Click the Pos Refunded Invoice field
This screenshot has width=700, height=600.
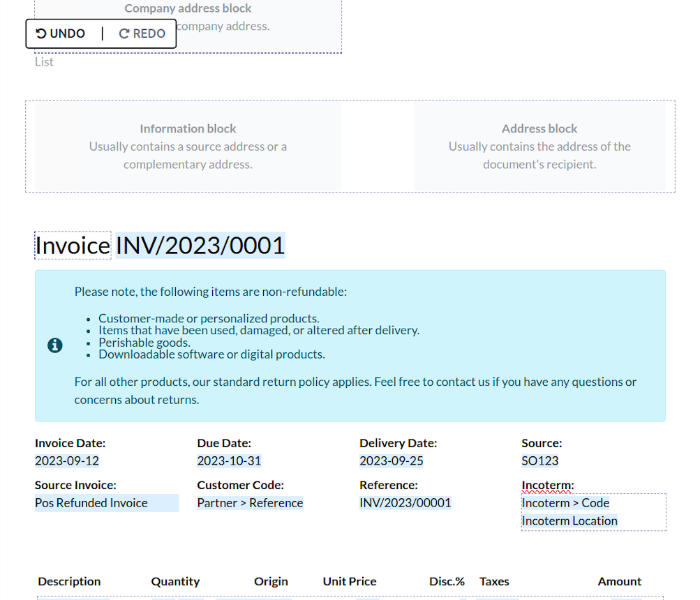[91, 503]
